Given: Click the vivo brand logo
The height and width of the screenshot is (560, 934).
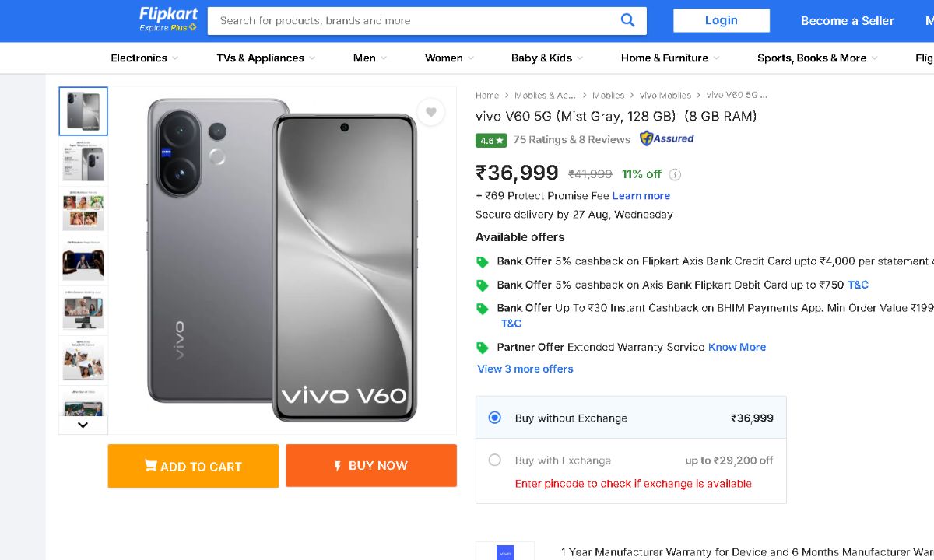Looking at the screenshot, I should [x=505, y=551].
